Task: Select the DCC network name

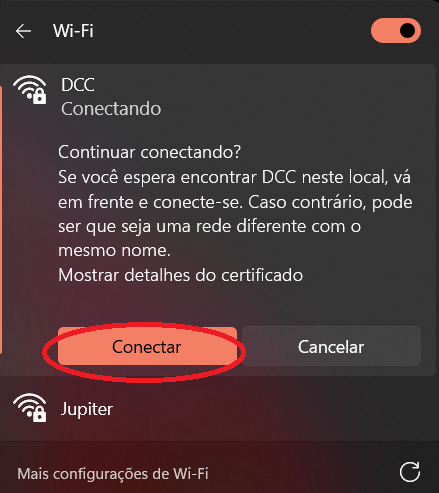Action: pos(78,85)
